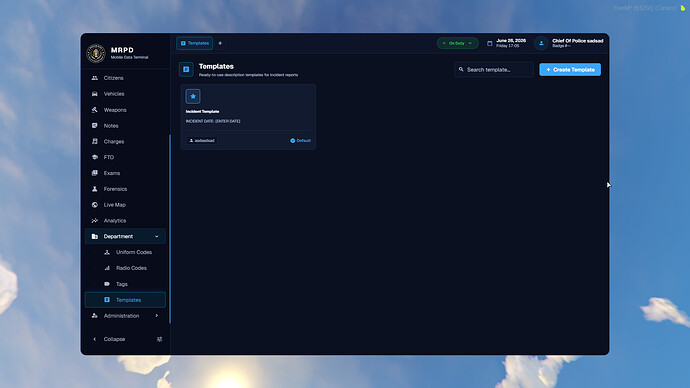Switch to the Templates tab at top
The height and width of the screenshot is (388, 690).
[195, 43]
